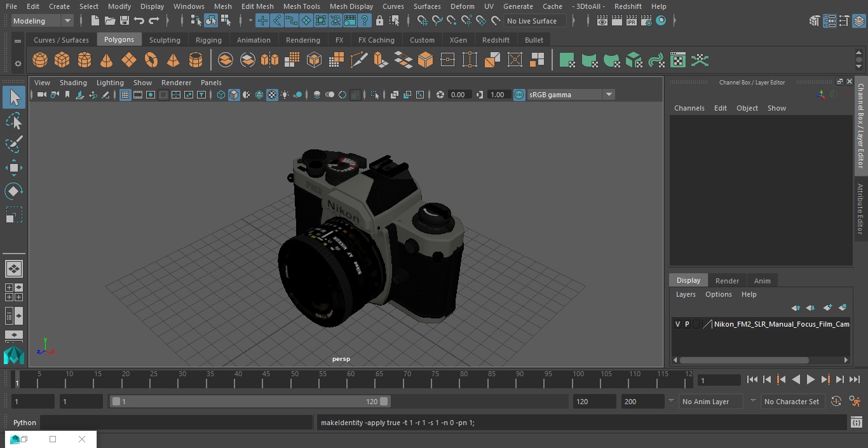The width and height of the screenshot is (868, 448).
Task: Create a polygon cylinder from the shelf
Action: [x=85, y=60]
